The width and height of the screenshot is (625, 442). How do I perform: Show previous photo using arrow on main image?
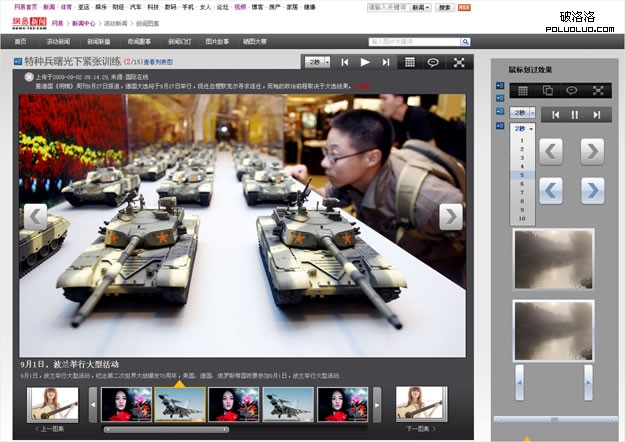pos(35,216)
